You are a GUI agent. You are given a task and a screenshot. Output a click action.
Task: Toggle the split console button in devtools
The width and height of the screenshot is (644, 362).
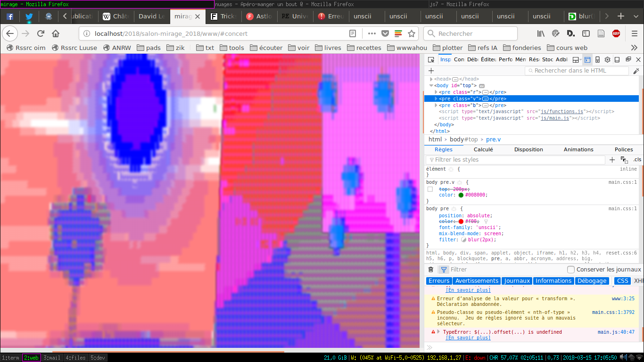[x=587, y=60]
